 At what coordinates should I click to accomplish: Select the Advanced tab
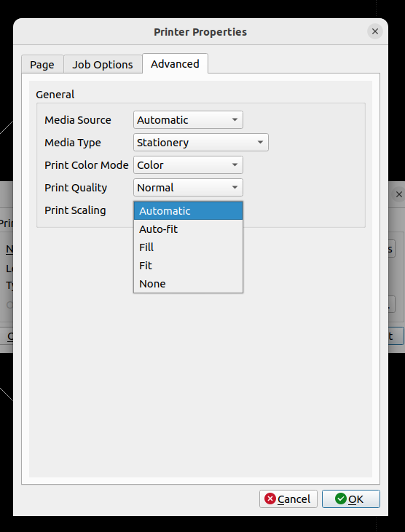click(x=175, y=63)
